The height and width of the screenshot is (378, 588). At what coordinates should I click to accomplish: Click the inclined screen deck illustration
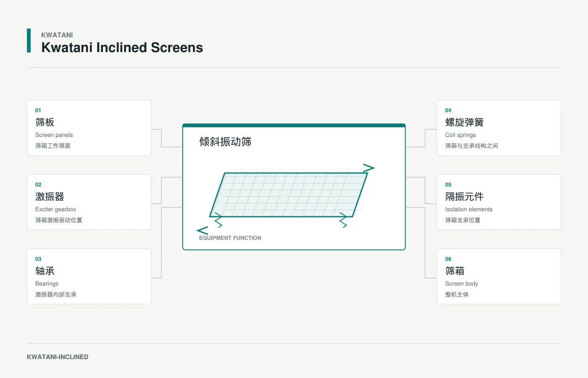tap(289, 195)
